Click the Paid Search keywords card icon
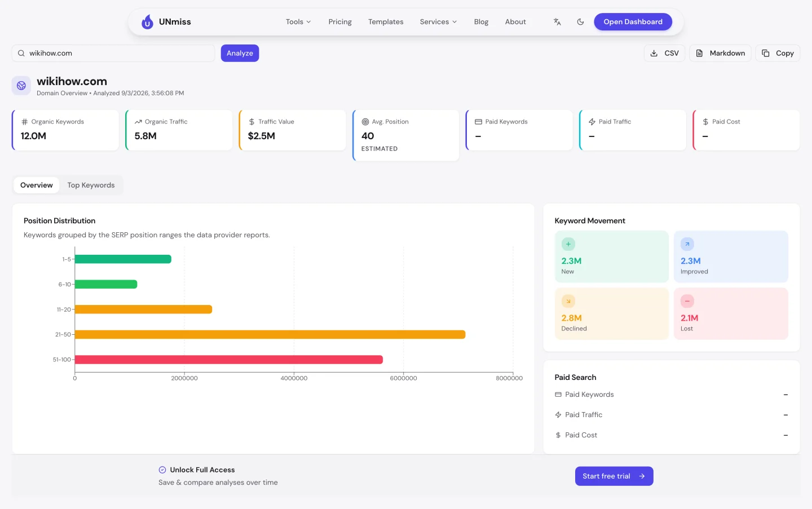812x509 pixels. point(558,395)
